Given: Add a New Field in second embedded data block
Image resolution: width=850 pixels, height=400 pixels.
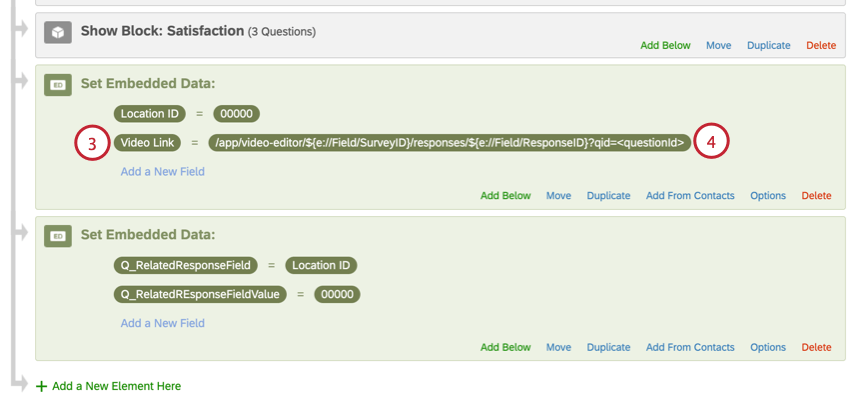Looking at the screenshot, I should [162, 323].
